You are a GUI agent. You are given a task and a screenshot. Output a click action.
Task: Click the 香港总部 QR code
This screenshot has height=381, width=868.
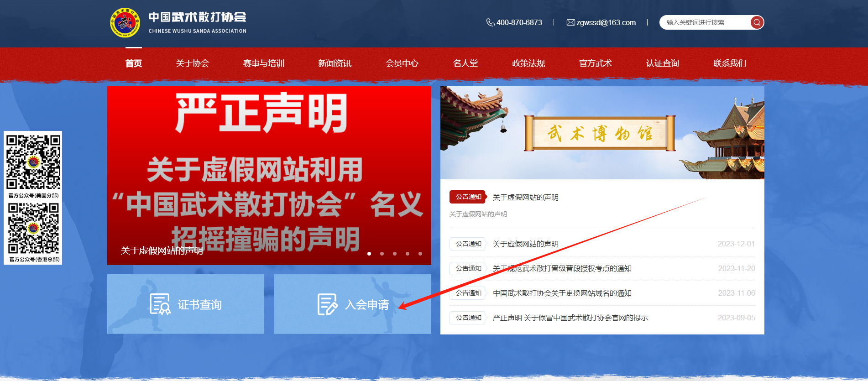[33, 229]
